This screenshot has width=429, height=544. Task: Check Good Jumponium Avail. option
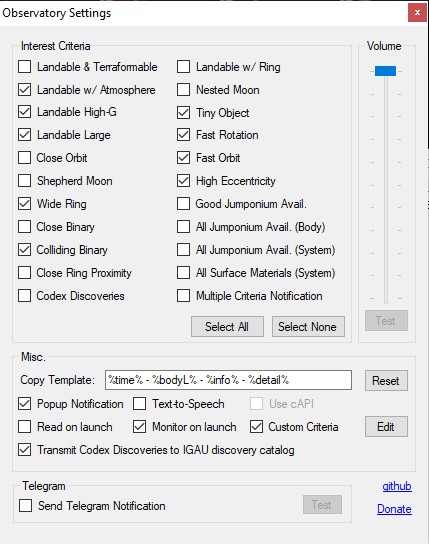click(x=183, y=204)
